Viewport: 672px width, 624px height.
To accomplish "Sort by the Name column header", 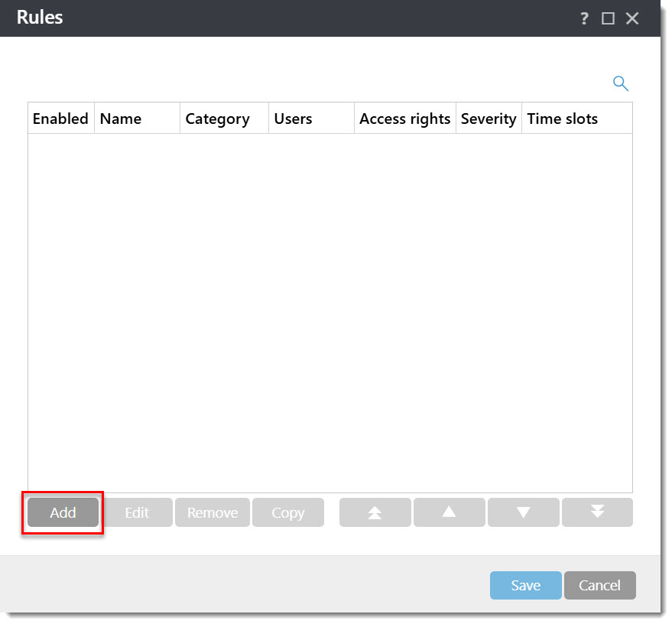I will (137, 119).
